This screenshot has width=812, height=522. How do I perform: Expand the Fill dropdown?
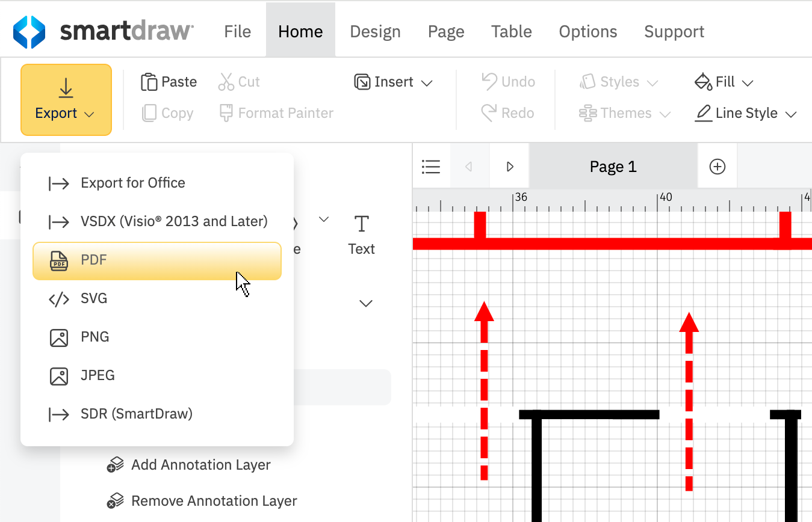coord(724,82)
